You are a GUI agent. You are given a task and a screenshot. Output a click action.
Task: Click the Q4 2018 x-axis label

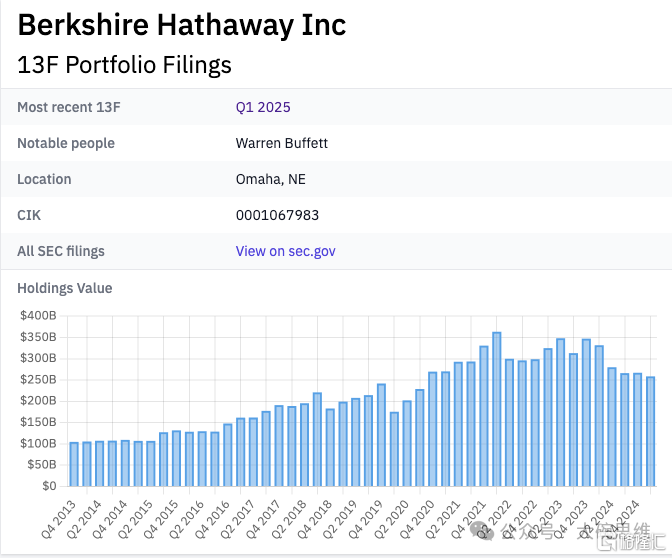(x=315, y=519)
